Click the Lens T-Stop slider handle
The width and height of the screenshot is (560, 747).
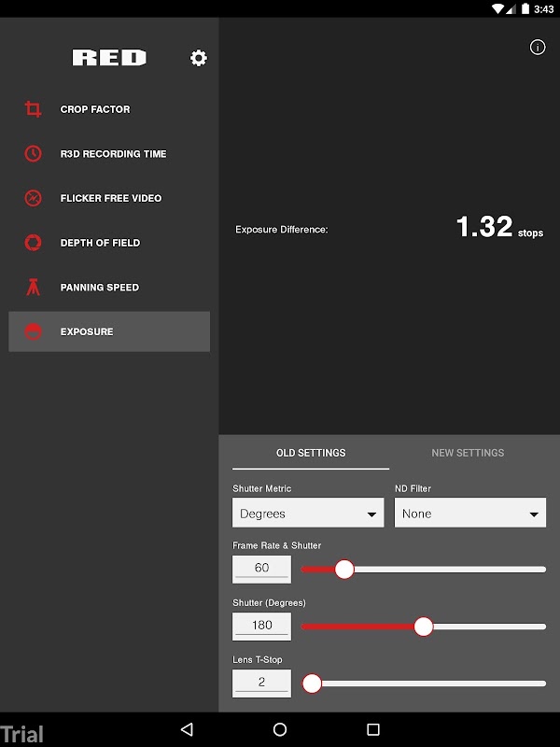pyautogui.click(x=312, y=684)
